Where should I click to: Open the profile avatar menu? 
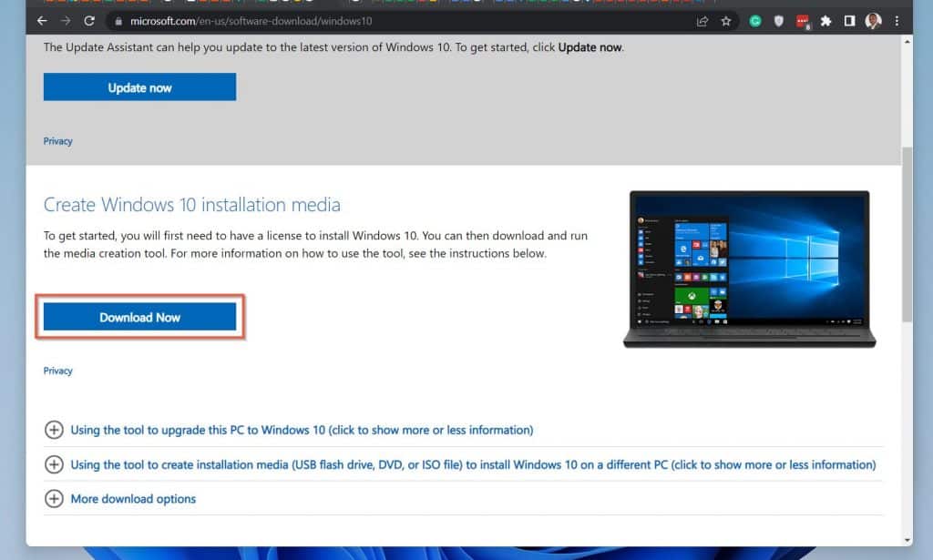pos(873,22)
